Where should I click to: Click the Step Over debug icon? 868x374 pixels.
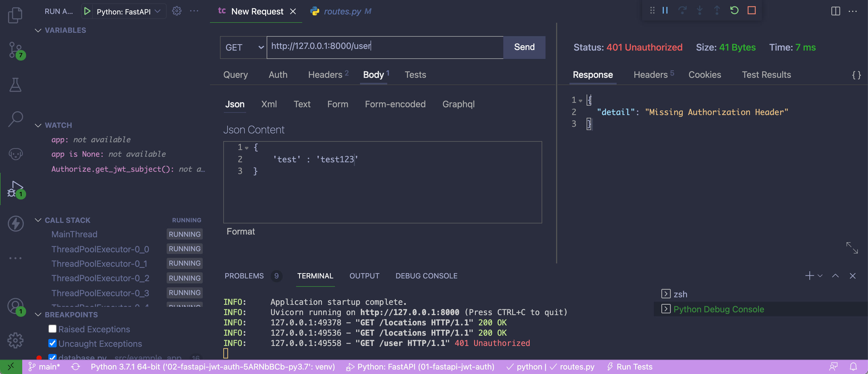point(682,11)
